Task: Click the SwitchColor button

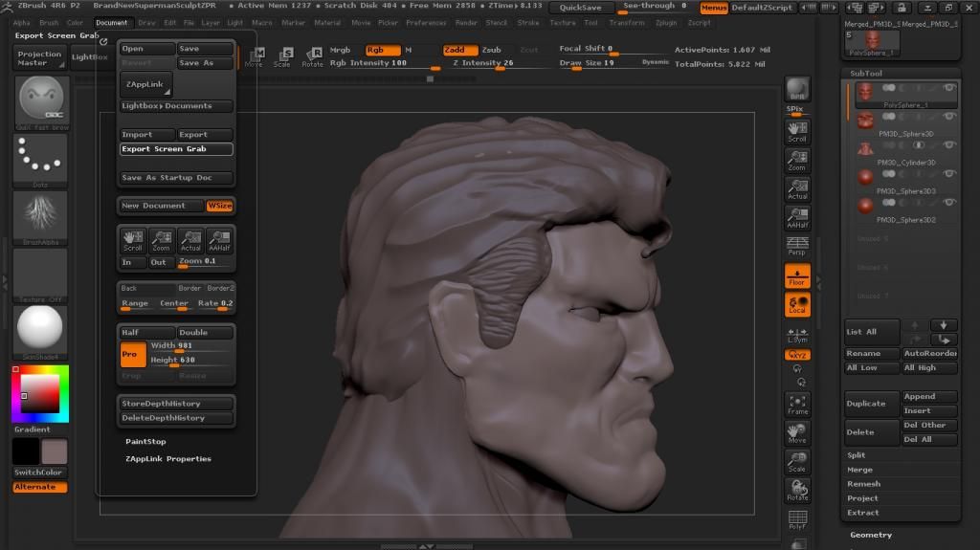Action: tap(38, 473)
